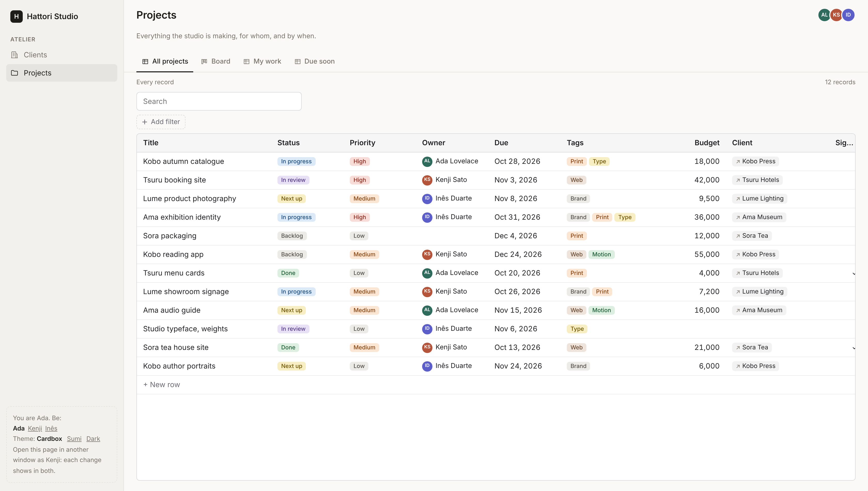The height and width of the screenshot is (491, 868).
Task: Open the Due soon tab
Action: tap(314, 62)
